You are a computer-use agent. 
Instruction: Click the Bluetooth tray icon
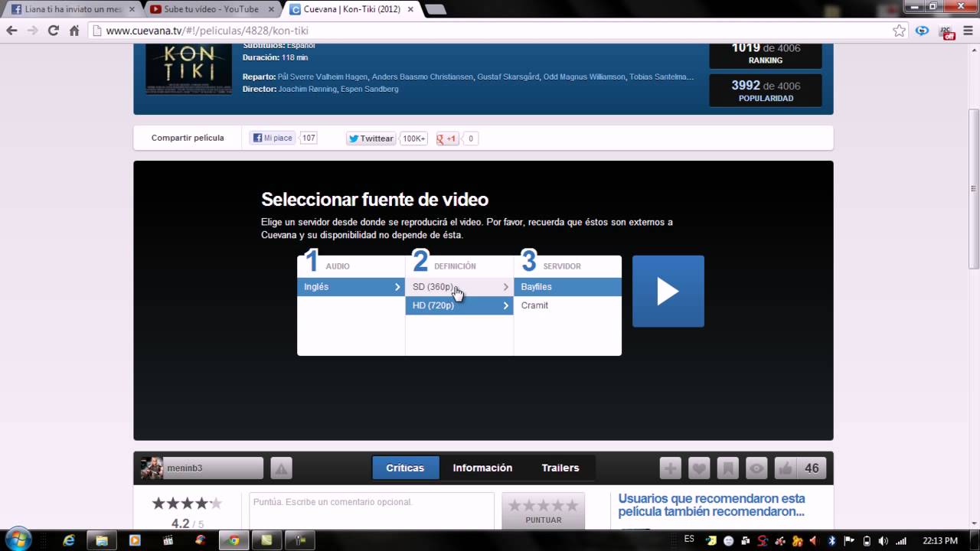831,540
